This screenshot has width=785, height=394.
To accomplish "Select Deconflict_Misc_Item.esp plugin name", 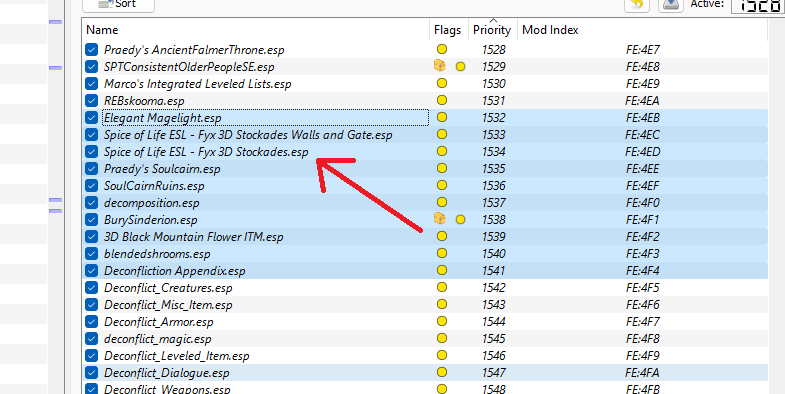I will 168,305.
